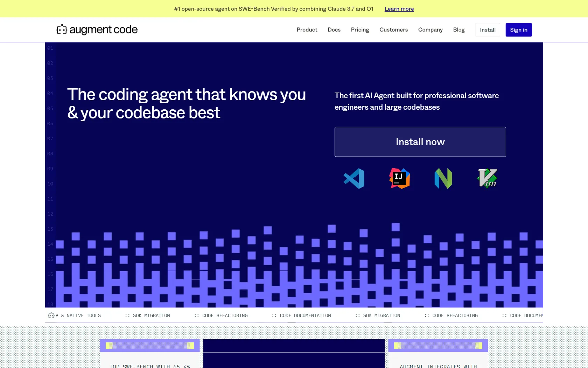The height and width of the screenshot is (368, 588).
Task: Click the small Augment icon in ticker bar
Action: [51, 315]
